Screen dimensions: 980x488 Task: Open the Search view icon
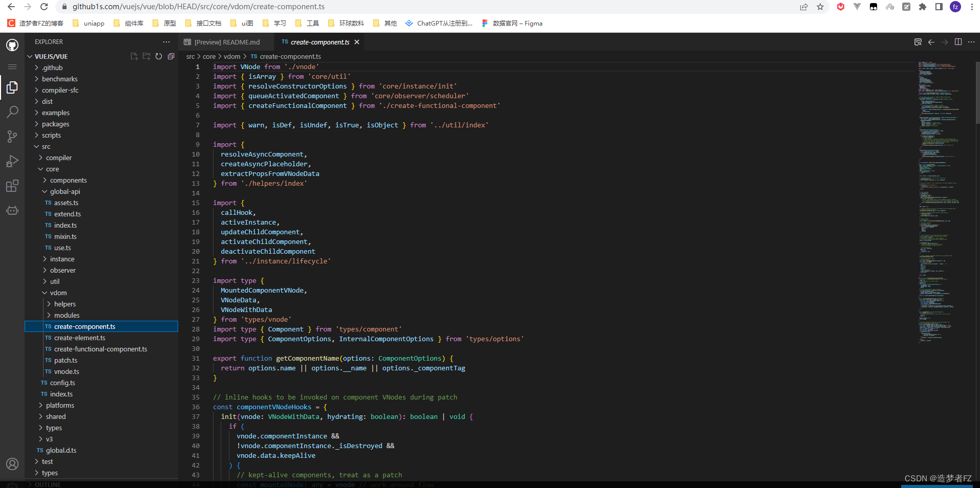tap(12, 112)
